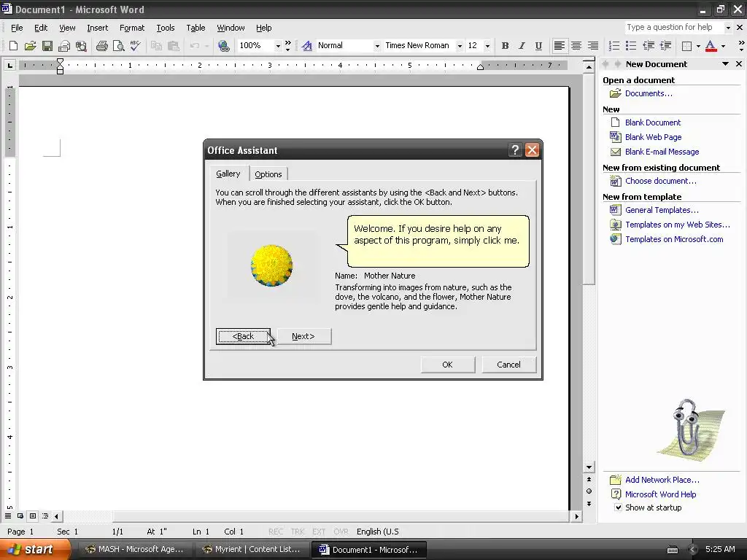Viewport: 747px width, 560px height.
Task: Open the Type a question for help dropdown arrow
Action: 728,28
